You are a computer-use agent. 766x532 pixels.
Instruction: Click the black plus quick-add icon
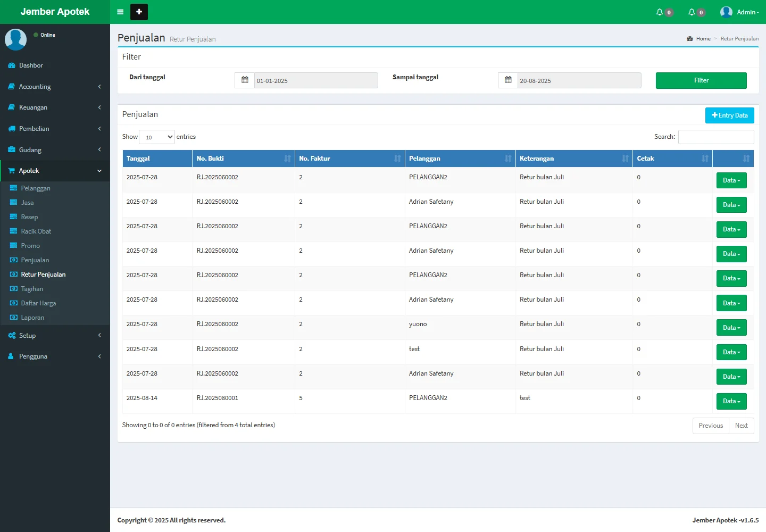(139, 12)
